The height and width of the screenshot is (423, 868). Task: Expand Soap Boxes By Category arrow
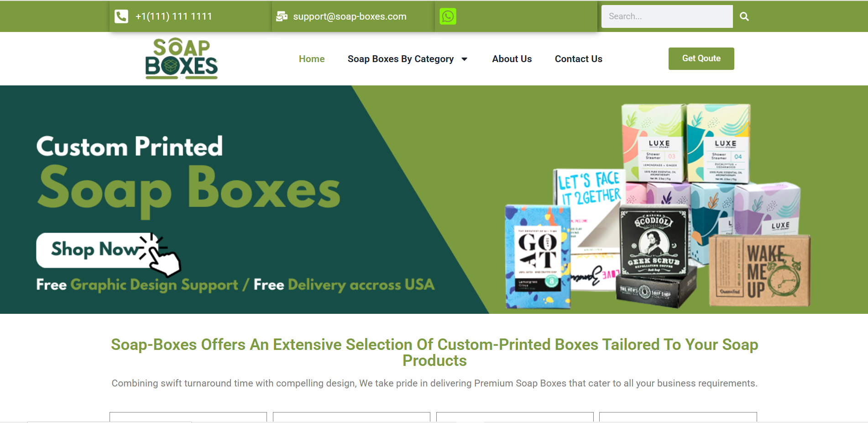pyautogui.click(x=464, y=59)
